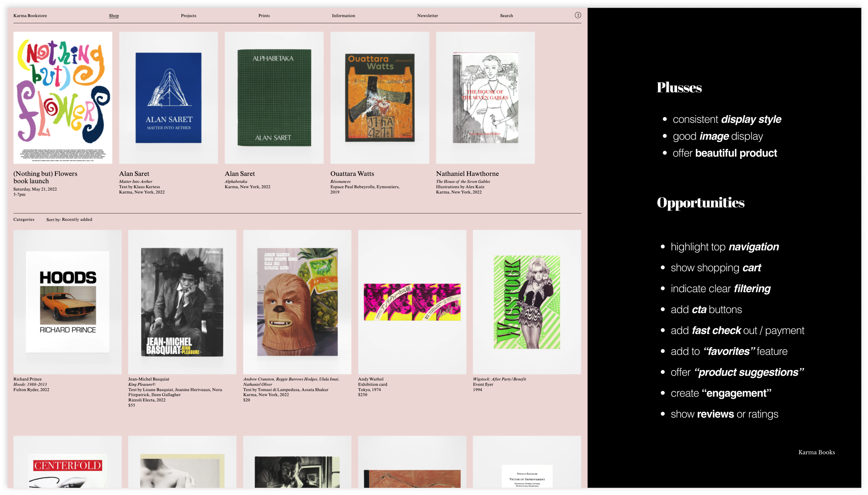The width and height of the screenshot is (868, 495).
Task: Open the green Alphabetaka book cover
Action: pos(274,98)
